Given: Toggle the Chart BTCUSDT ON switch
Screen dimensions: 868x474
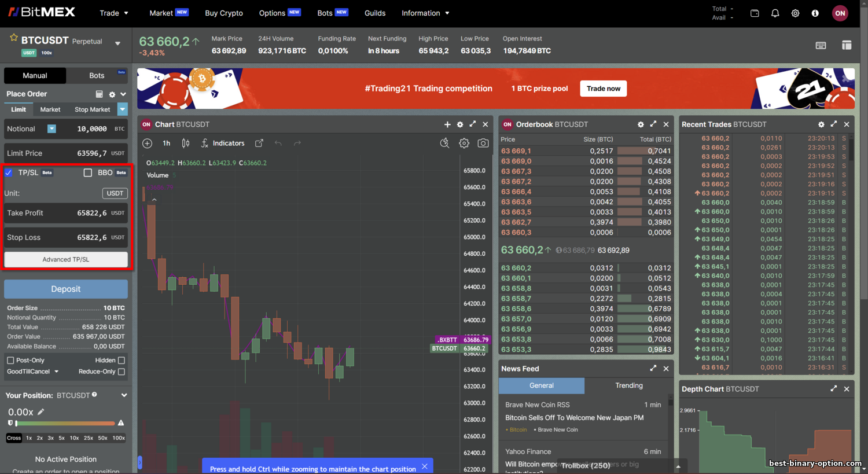Looking at the screenshot, I should point(146,124).
